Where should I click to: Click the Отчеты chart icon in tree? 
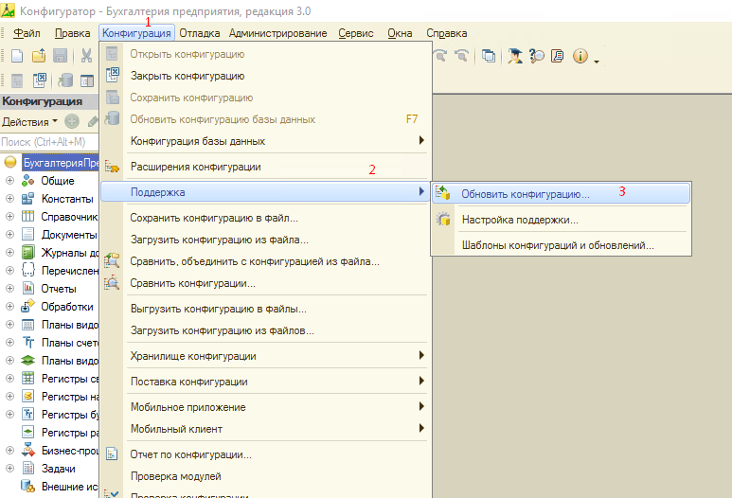tap(28, 289)
